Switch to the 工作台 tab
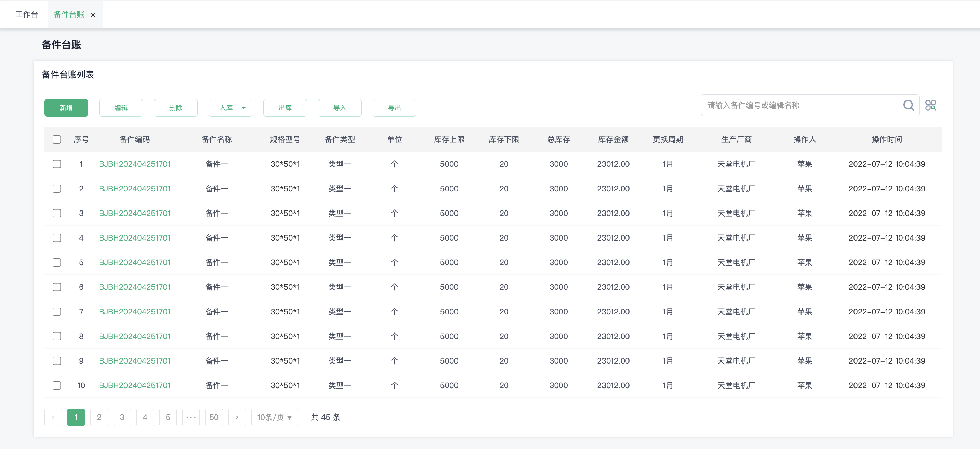This screenshot has width=980, height=449. (x=27, y=14)
